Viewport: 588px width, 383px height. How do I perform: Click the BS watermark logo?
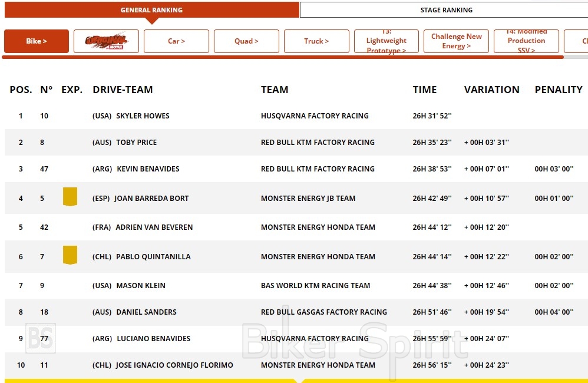coord(41,338)
